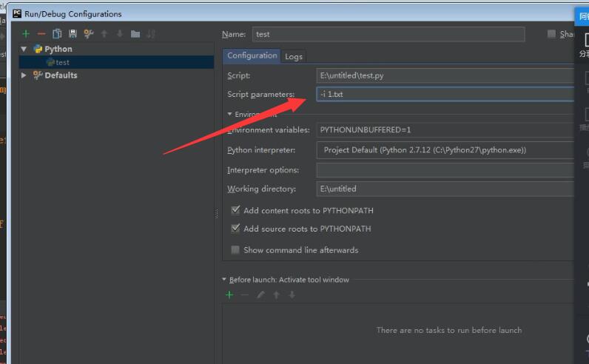589x364 pixels.
Task: Collapse the Before launch section
Action: coord(224,280)
